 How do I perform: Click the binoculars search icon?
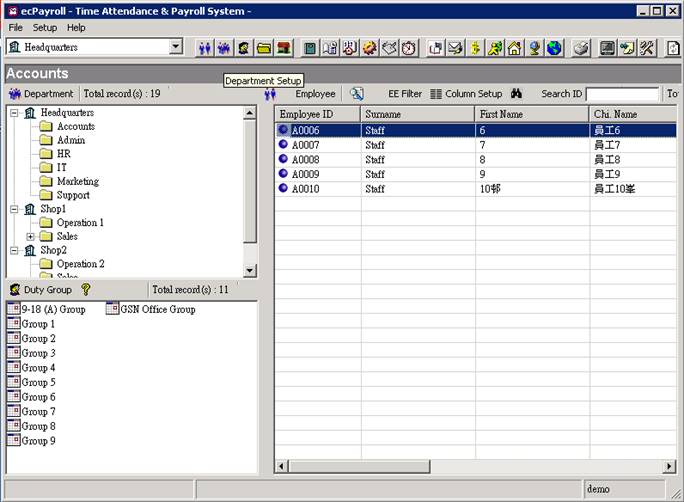tap(516, 93)
